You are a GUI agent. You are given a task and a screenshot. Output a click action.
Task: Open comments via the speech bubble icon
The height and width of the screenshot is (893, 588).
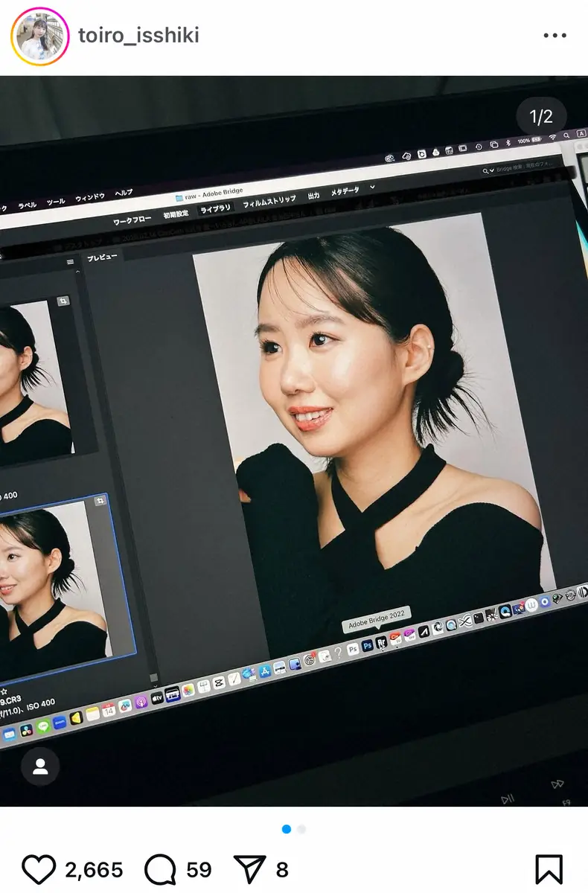[160, 869]
